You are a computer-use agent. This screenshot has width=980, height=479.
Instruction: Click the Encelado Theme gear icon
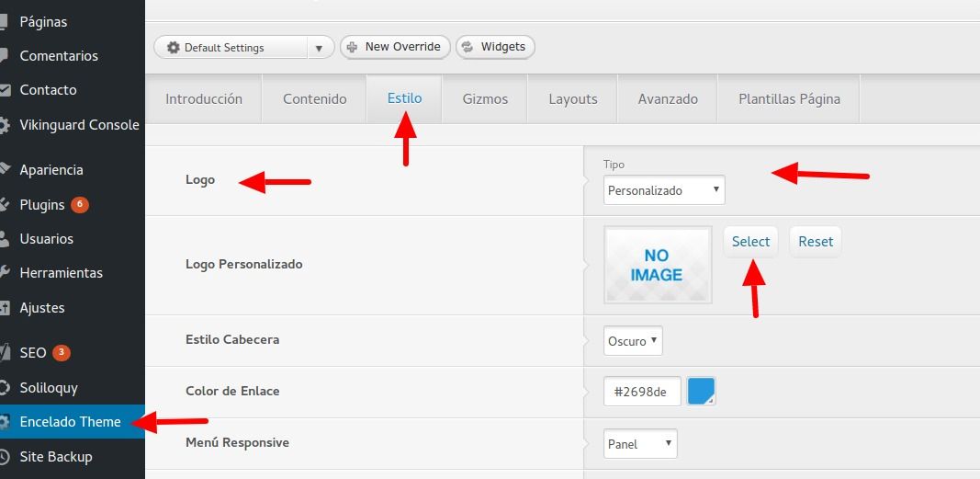tap(5, 422)
